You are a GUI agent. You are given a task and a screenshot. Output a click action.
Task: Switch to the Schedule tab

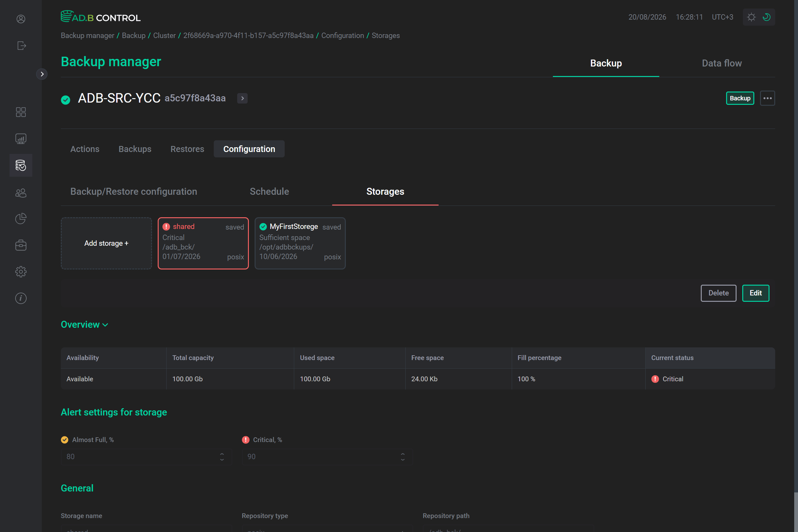tap(269, 191)
